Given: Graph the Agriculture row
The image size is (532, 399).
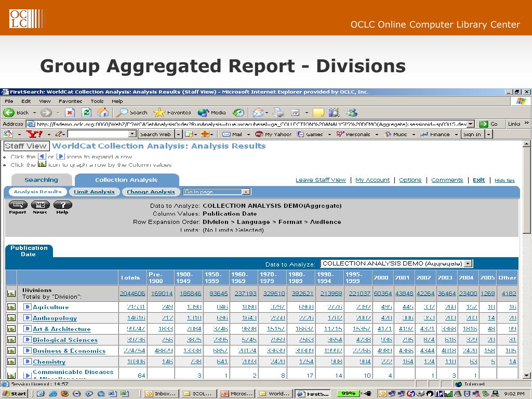Looking at the screenshot, I should [x=11, y=307].
